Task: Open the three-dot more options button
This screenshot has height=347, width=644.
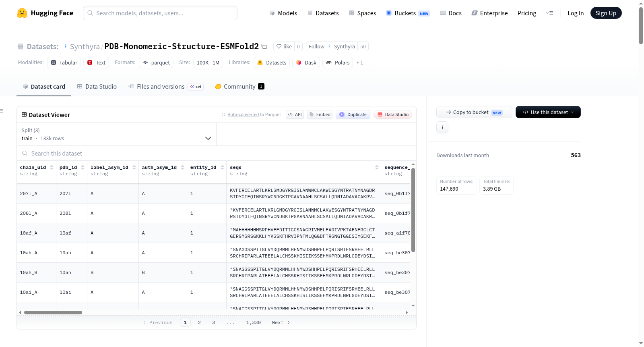Action: [x=442, y=127]
